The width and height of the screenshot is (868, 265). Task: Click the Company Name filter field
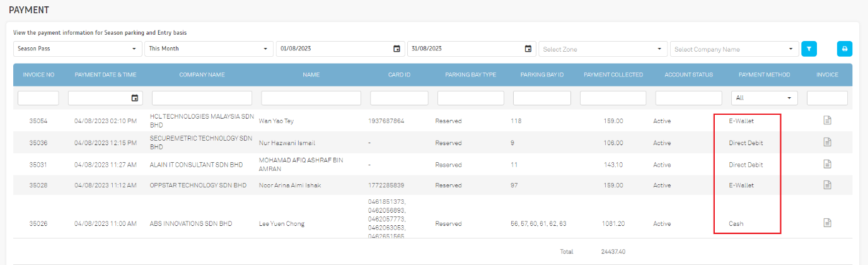[x=202, y=98]
